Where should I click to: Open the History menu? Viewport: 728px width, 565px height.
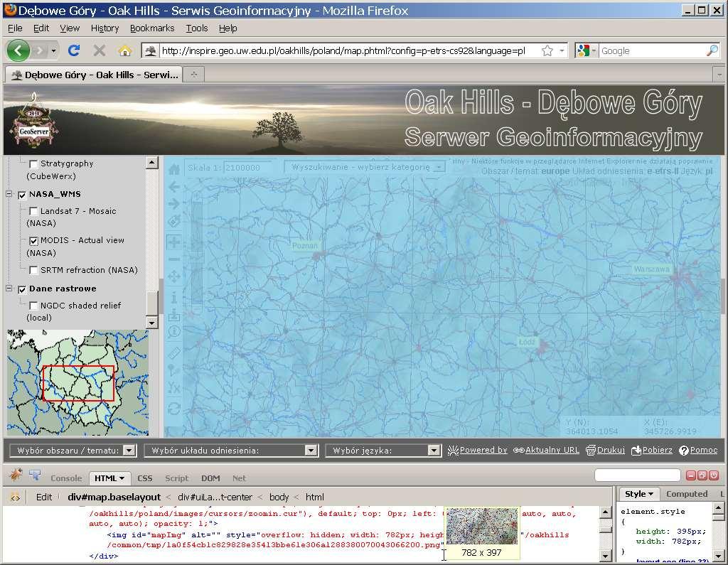tap(105, 28)
